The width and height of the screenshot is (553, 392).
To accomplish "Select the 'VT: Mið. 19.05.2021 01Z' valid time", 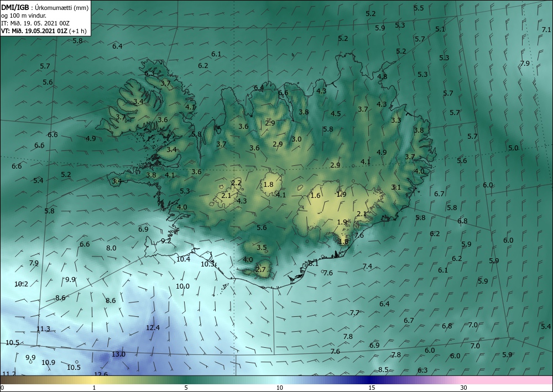I will click(34, 30).
